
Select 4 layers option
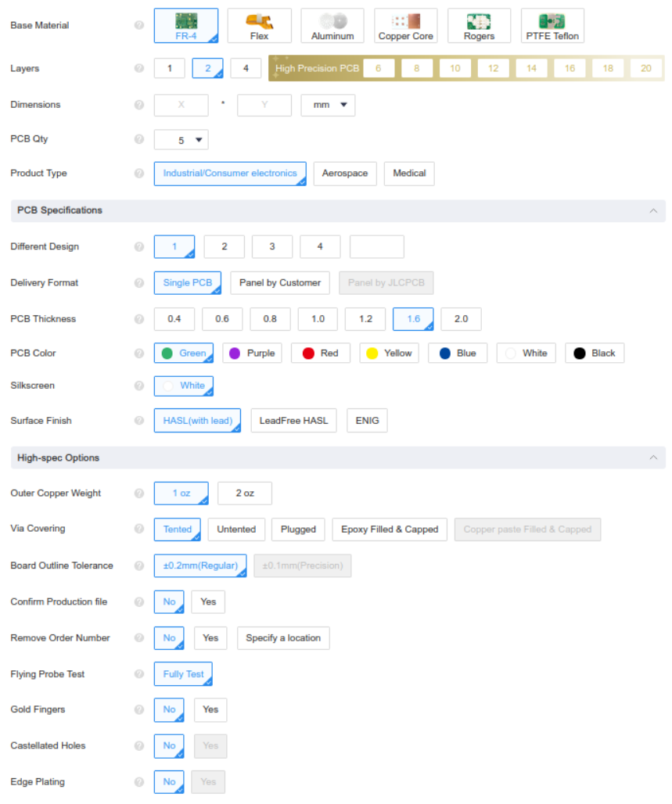pyautogui.click(x=246, y=68)
